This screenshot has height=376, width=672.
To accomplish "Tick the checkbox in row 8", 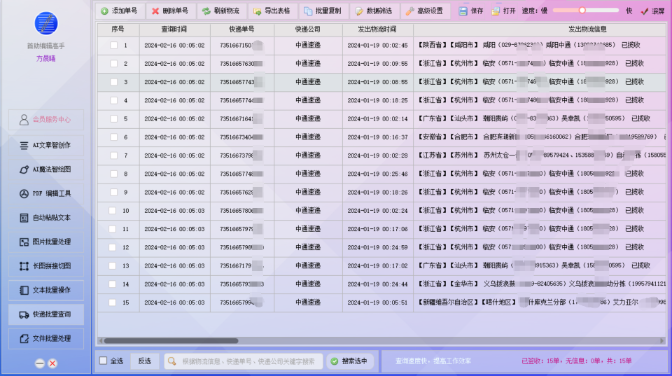I will (114, 174).
